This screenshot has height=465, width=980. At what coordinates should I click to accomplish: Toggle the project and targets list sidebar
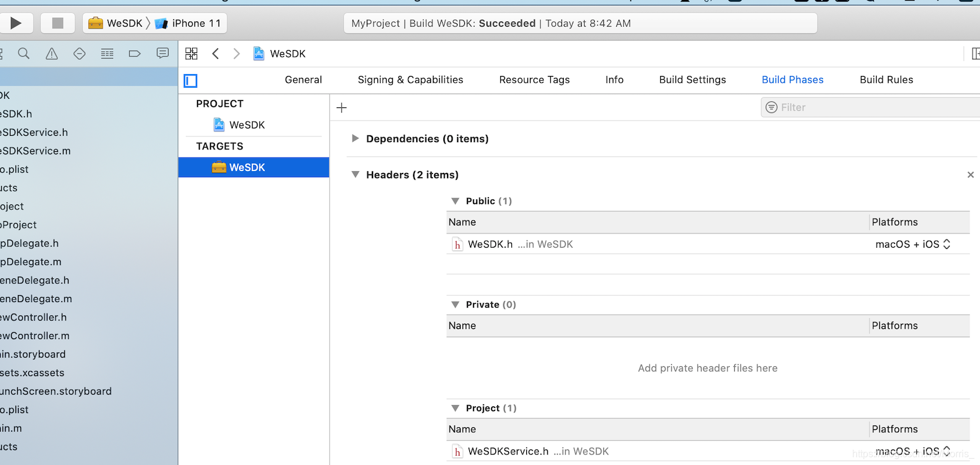pos(191,80)
